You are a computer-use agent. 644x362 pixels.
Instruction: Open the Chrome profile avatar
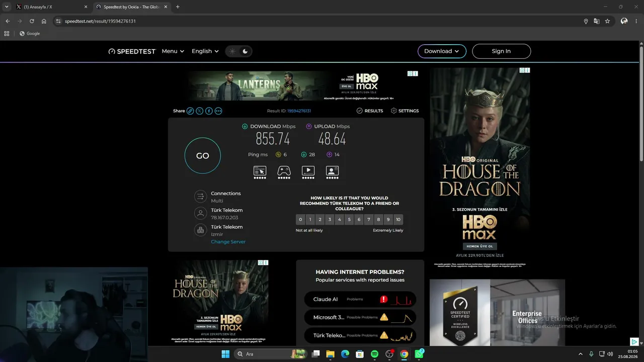pos(624,21)
